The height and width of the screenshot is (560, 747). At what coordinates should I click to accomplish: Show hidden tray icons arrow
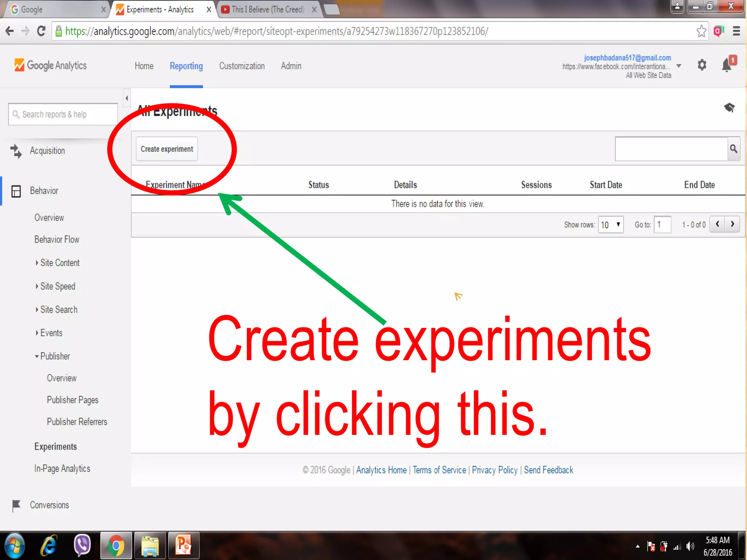638,546
